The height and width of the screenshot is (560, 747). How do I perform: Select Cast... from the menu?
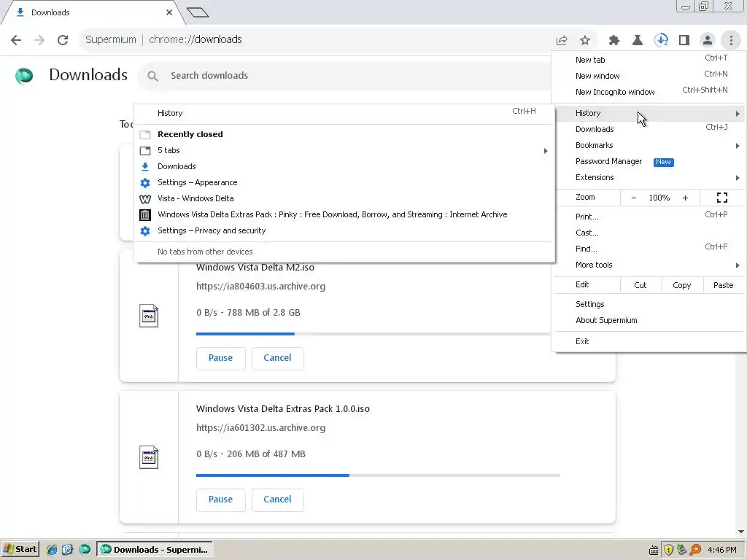coord(649,233)
